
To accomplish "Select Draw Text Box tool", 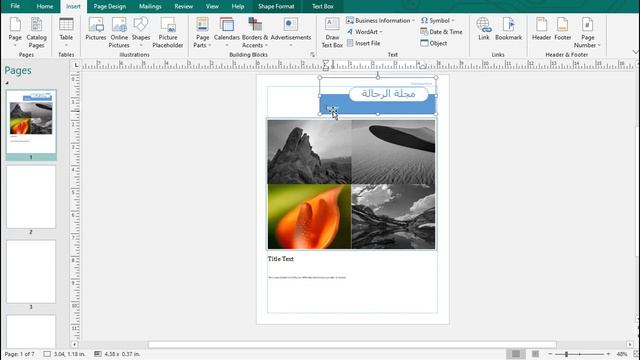I will tap(332, 32).
